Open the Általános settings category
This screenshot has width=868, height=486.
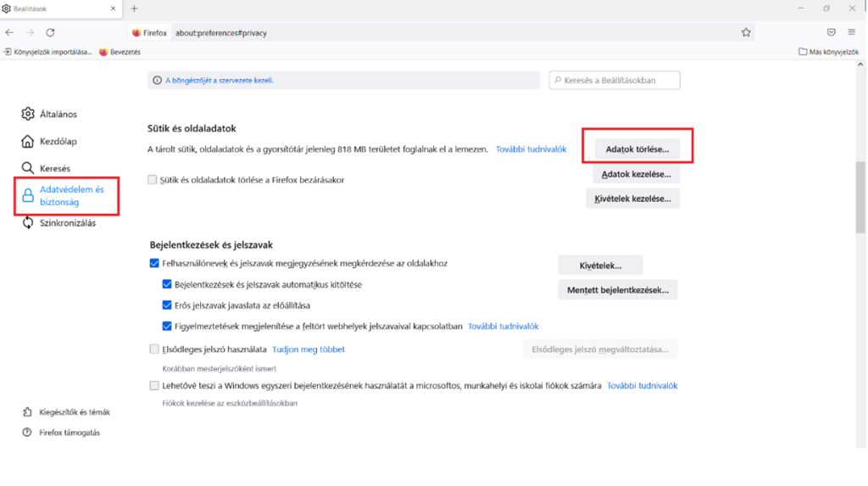pos(58,114)
